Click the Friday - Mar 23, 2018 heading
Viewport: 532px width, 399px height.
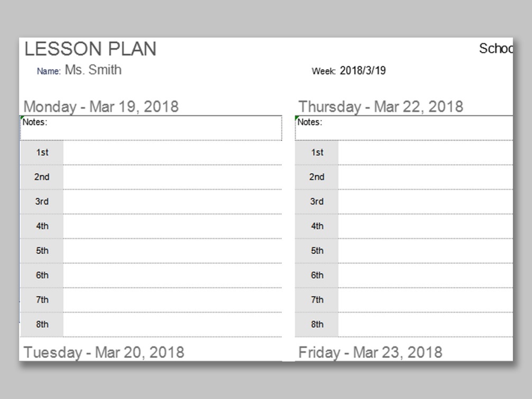(x=370, y=352)
